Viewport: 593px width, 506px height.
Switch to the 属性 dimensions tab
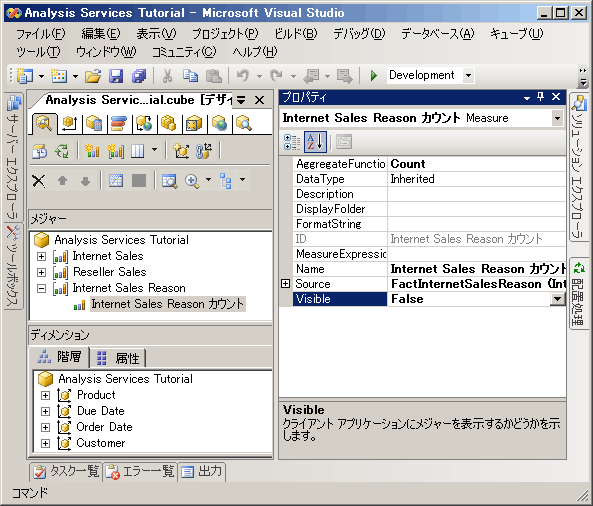coord(118,358)
